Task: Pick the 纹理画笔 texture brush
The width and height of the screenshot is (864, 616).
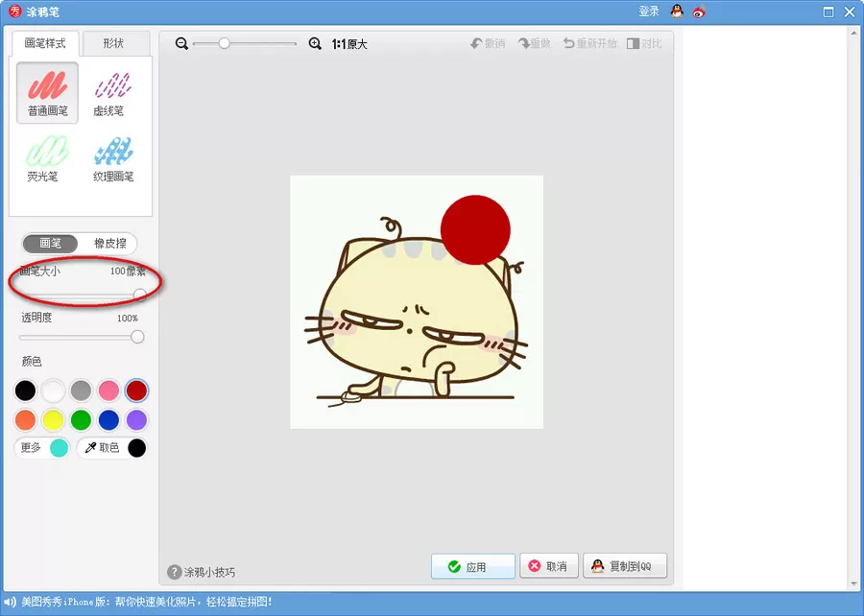Action: (x=112, y=158)
